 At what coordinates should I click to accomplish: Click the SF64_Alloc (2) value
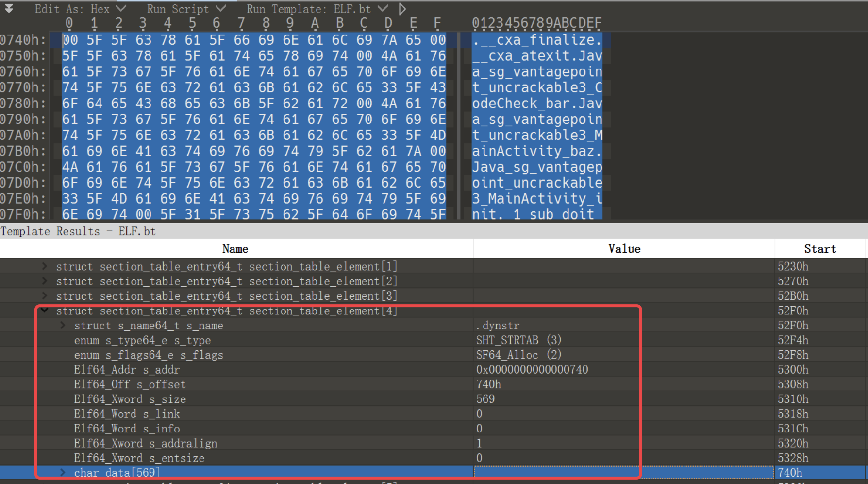click(x=518, y=355)
